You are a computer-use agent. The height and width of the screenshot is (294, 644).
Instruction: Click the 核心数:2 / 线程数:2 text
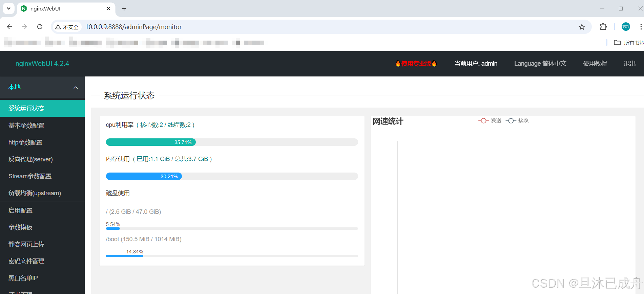click(x=165, y=125)
